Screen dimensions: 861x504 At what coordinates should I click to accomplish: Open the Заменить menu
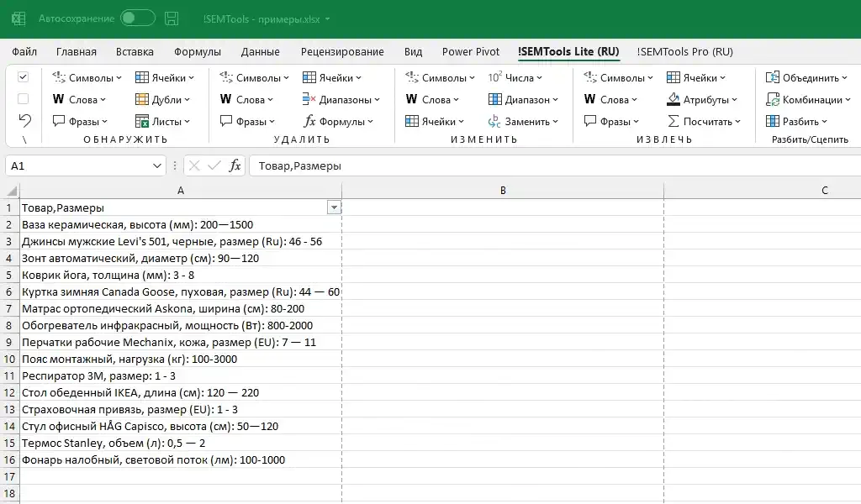point(523,121)
